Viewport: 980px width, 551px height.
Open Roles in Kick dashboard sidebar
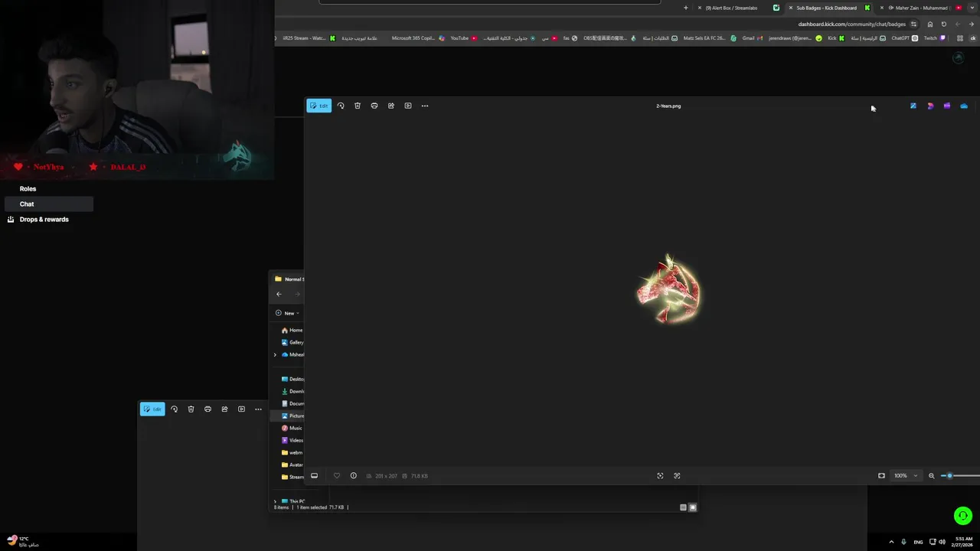pos(28,188)
